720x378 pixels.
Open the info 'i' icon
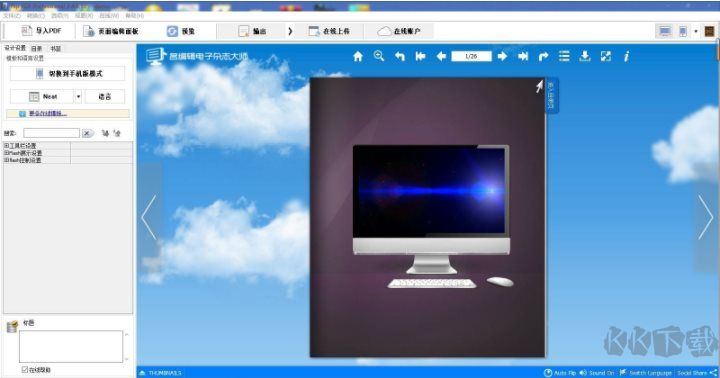[626, 56]
